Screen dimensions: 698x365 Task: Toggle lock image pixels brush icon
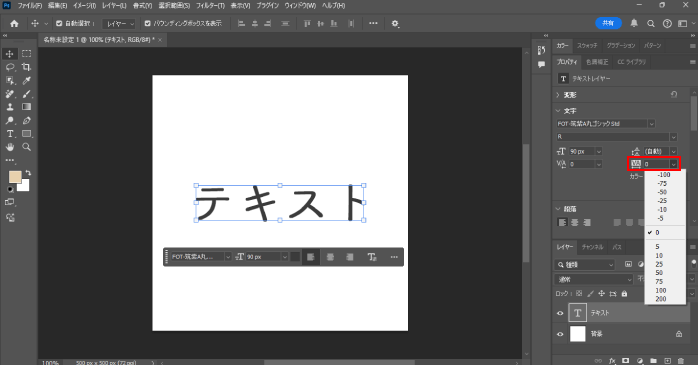pos(590,294)
